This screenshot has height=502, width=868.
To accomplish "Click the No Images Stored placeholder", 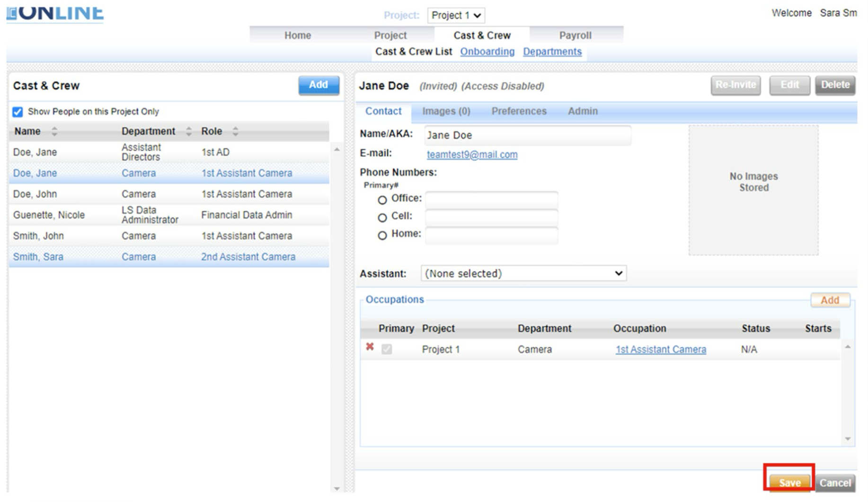I will (753, 190).
